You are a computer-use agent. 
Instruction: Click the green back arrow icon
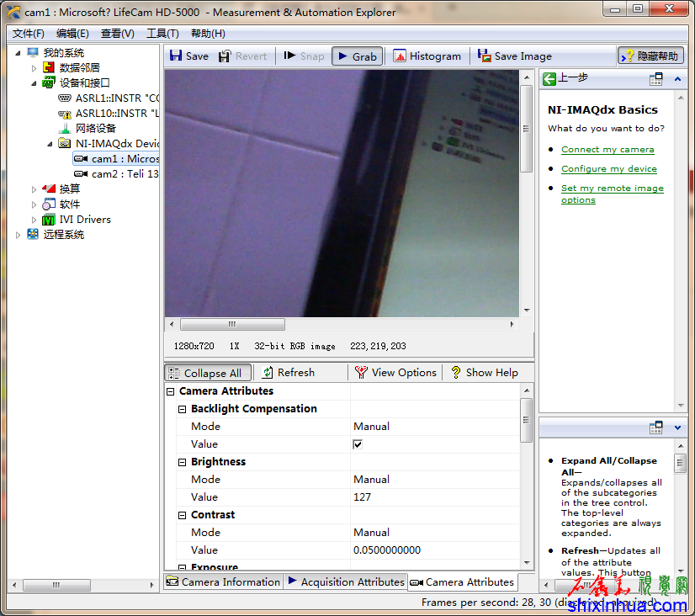click(549, 78)
